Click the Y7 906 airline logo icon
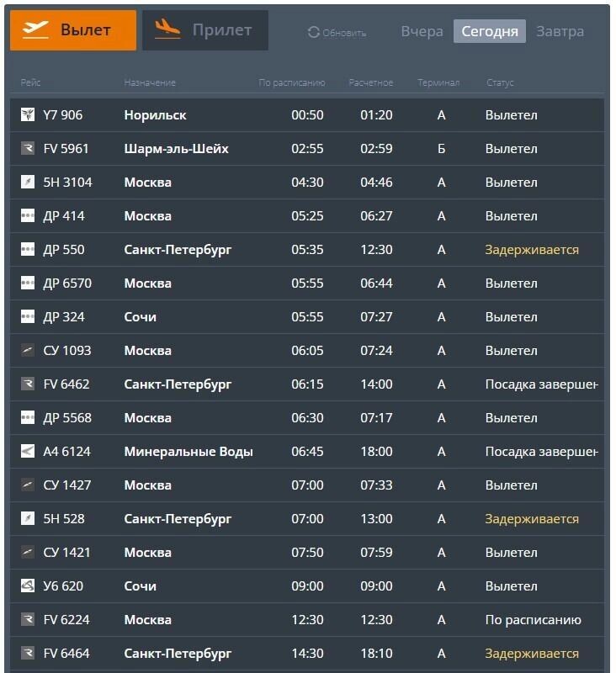The width and height of the screenshot is (616, 673). tap(28, 114)
